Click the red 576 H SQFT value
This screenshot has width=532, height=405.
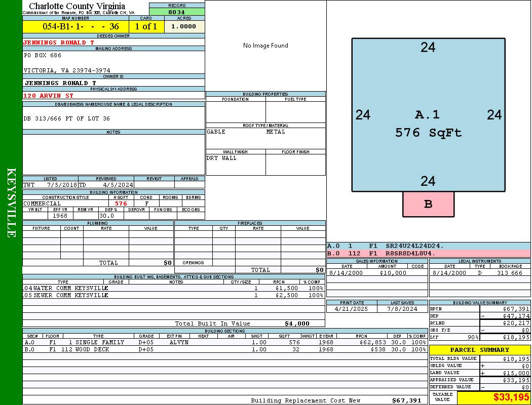coord(121,204)
